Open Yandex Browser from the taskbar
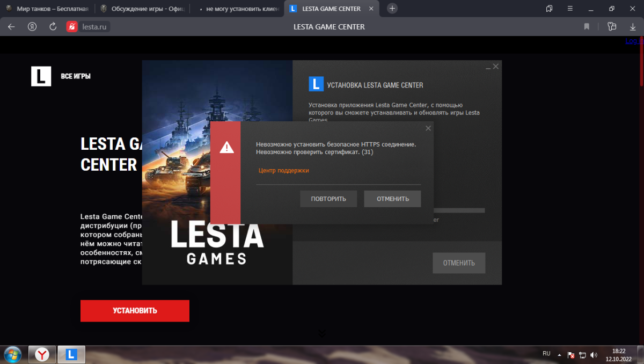Image resolution: width=644 pixels, height=364 pixels. click(x=42, y=354)
